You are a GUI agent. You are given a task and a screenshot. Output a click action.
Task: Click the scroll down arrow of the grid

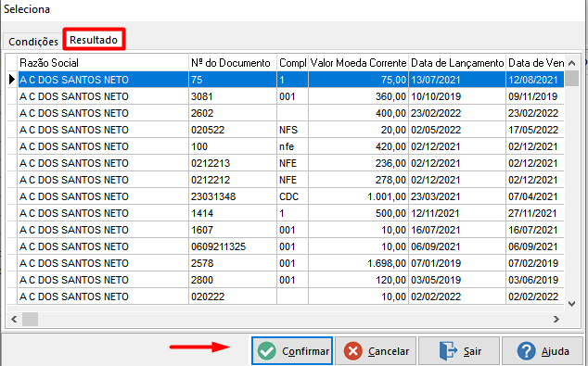(571, 303)
